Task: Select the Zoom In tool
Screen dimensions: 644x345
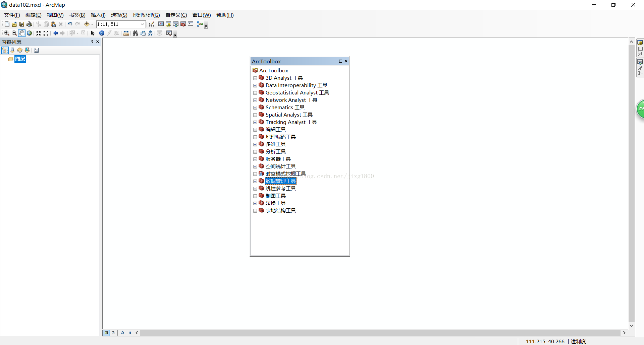Action: click(7, 33)
